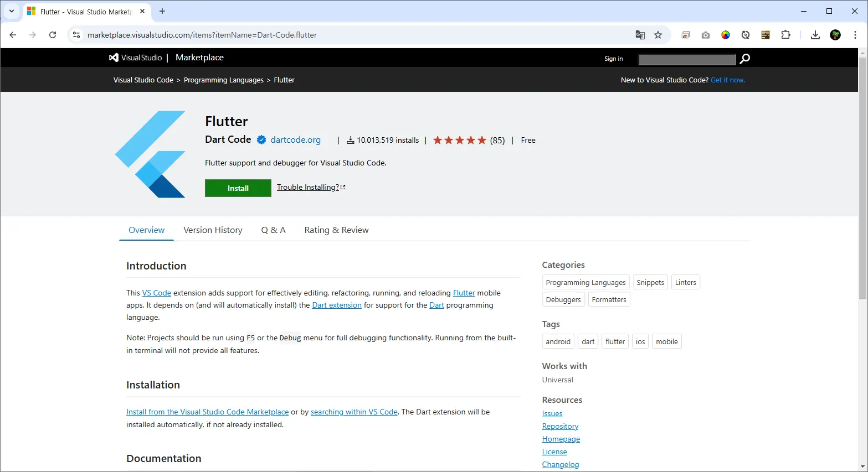Follow the Flutter link in Introduction
The width and height of the screenshot is (868, 472).
point(464,293)
